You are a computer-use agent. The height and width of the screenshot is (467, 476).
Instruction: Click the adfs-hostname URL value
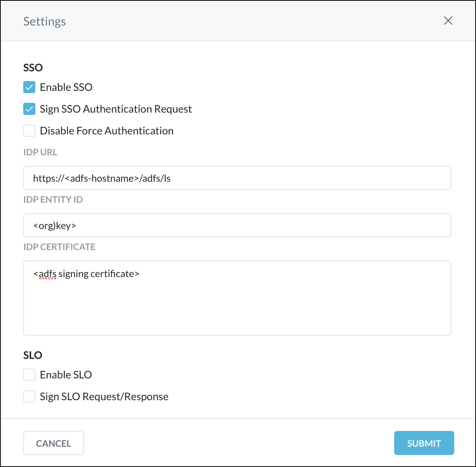(101, 178)
